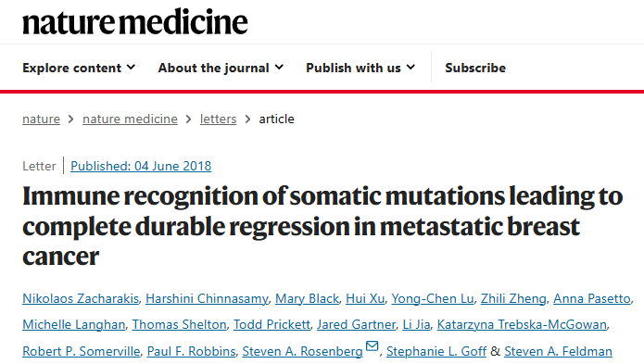Select author Paul F. Robbins
This screenshot has width=644, height=364.
[191, 351]
